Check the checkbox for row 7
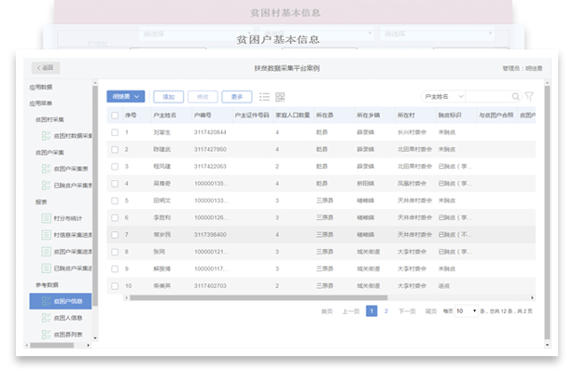This screenshot has height=372, width=588. tap(115, 235)
